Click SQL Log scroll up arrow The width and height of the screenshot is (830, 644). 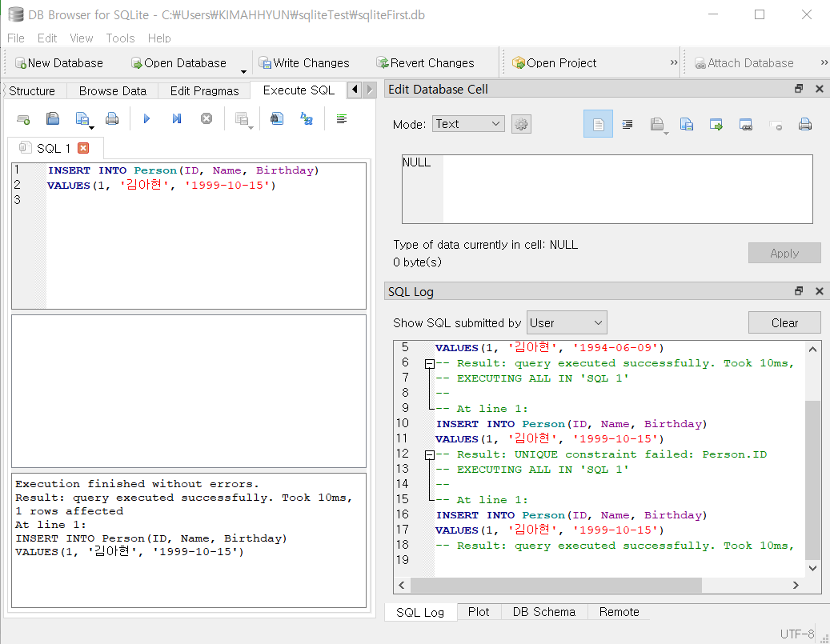[812, 350]
